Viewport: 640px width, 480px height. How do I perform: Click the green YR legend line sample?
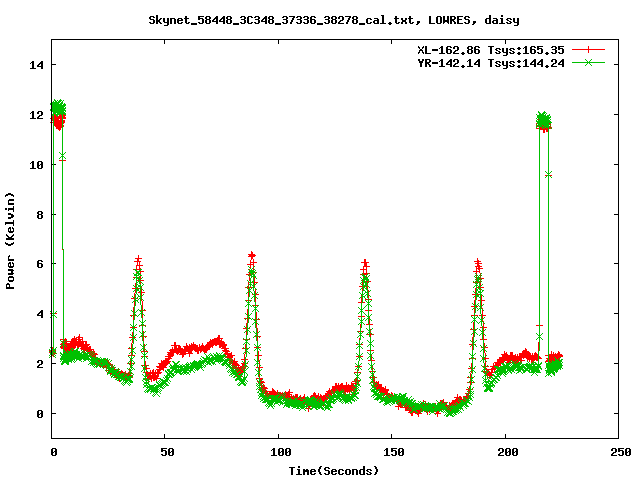tap(588, 62)
